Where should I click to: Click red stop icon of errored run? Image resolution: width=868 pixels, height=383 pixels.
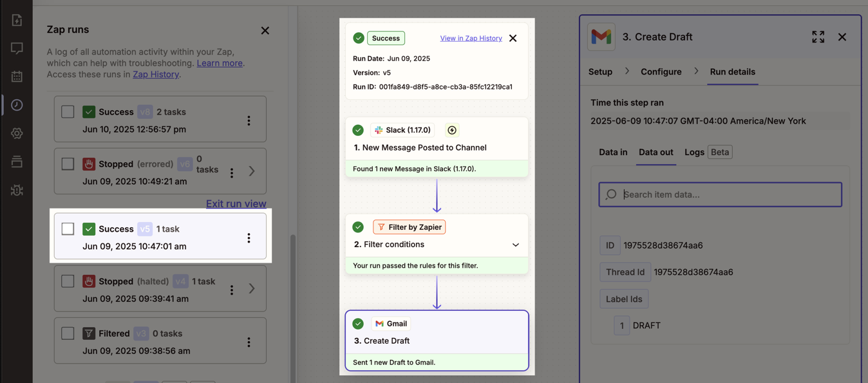[x=89, y=164]
